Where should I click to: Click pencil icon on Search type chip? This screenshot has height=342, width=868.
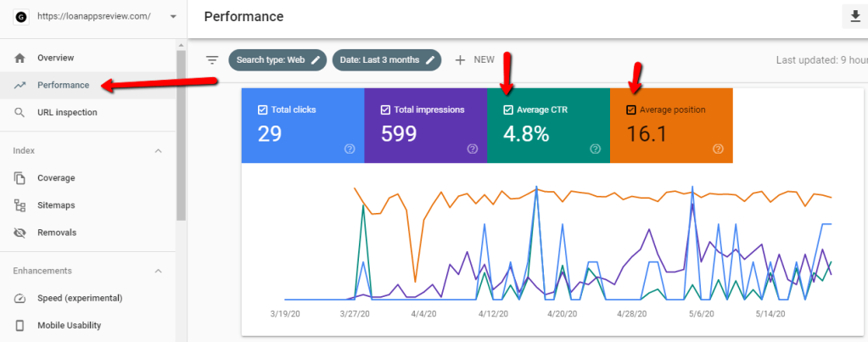(x=316, y=60)
